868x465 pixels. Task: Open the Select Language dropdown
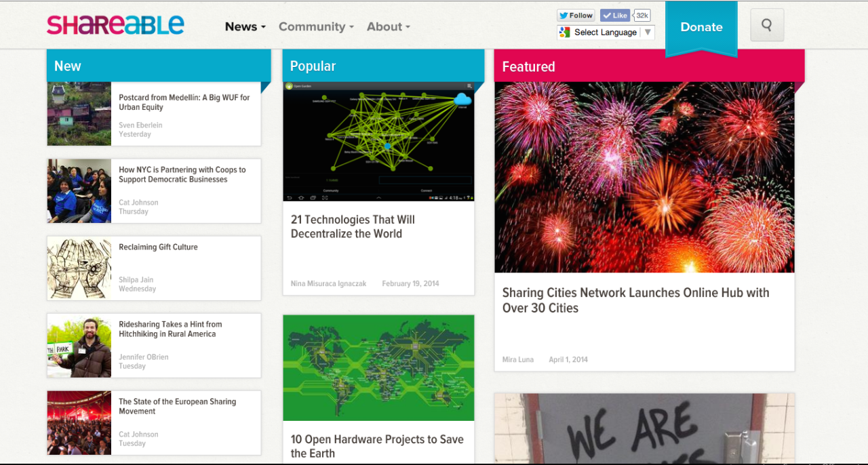pyautogui.click(x=606, y=33)
